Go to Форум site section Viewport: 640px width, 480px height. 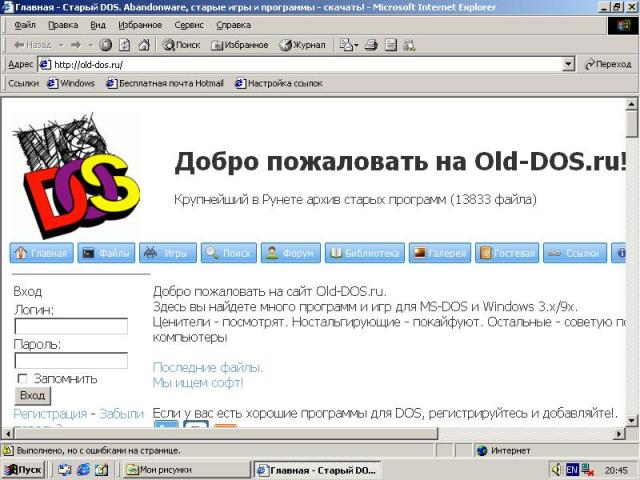[x=291, y=253]
